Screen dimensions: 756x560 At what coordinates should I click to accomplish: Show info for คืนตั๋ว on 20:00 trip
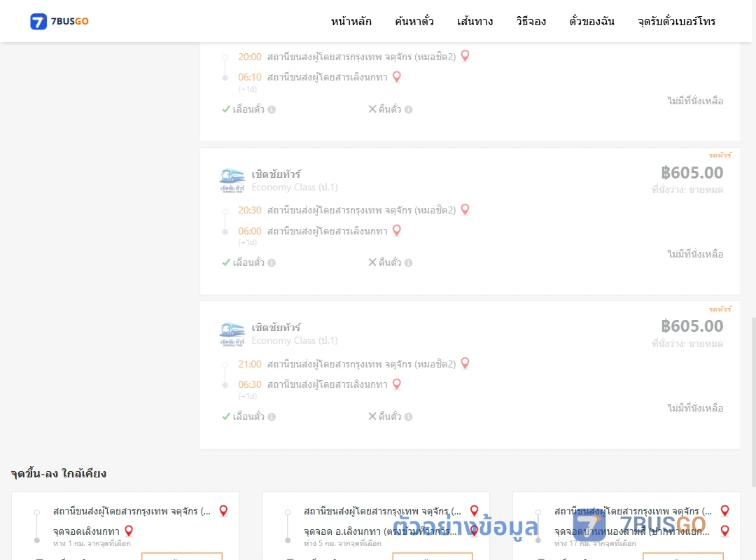point(408,109)
